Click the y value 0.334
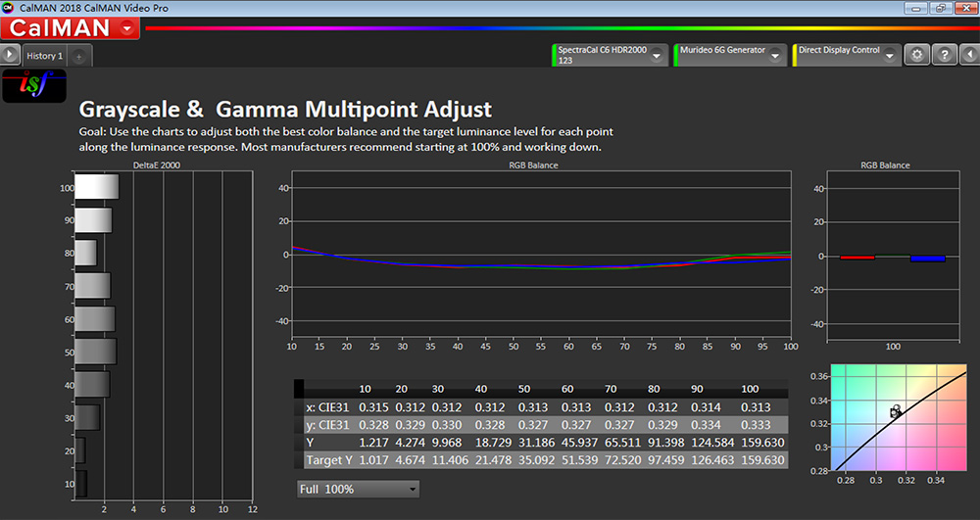Viewport: 980px width, 520px height. point(706,425)
